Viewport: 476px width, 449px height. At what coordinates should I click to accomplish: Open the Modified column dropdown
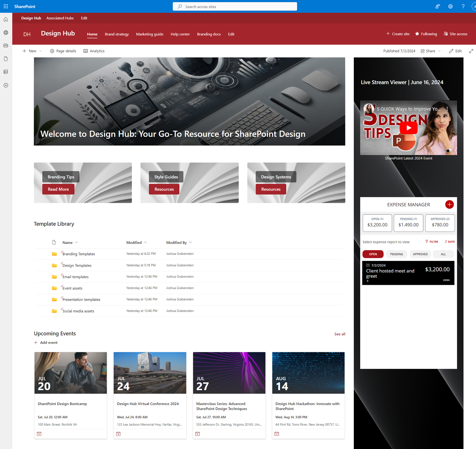click(x=146, y=242)
